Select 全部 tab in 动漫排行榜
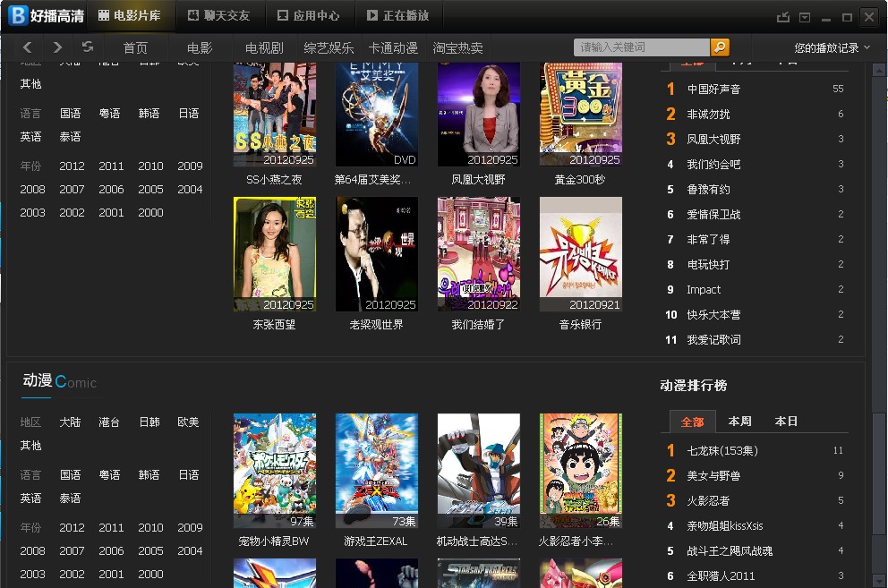Image resolution: width=888 pixels, height=588 pixels. 692,422
